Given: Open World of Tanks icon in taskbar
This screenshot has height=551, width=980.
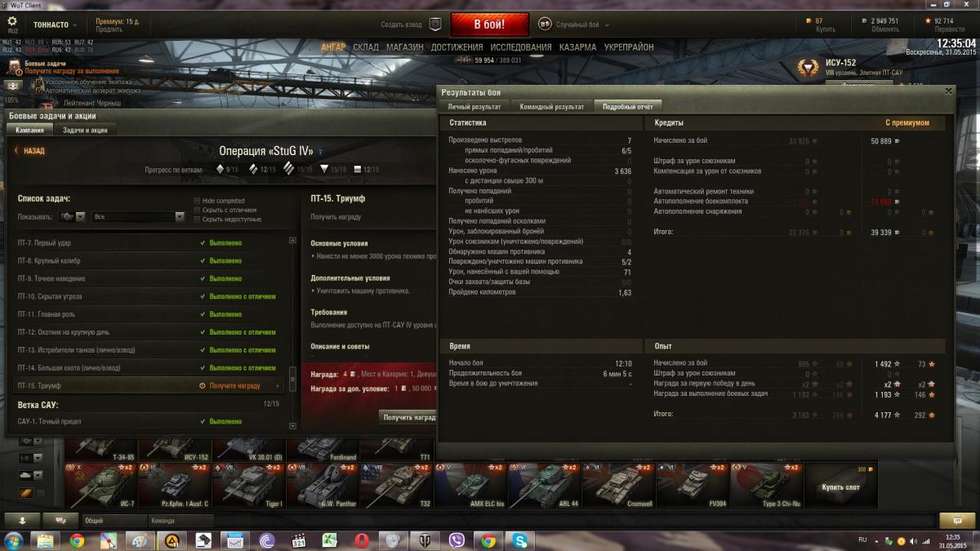Looking at the screenshot, I should [425, 540].
